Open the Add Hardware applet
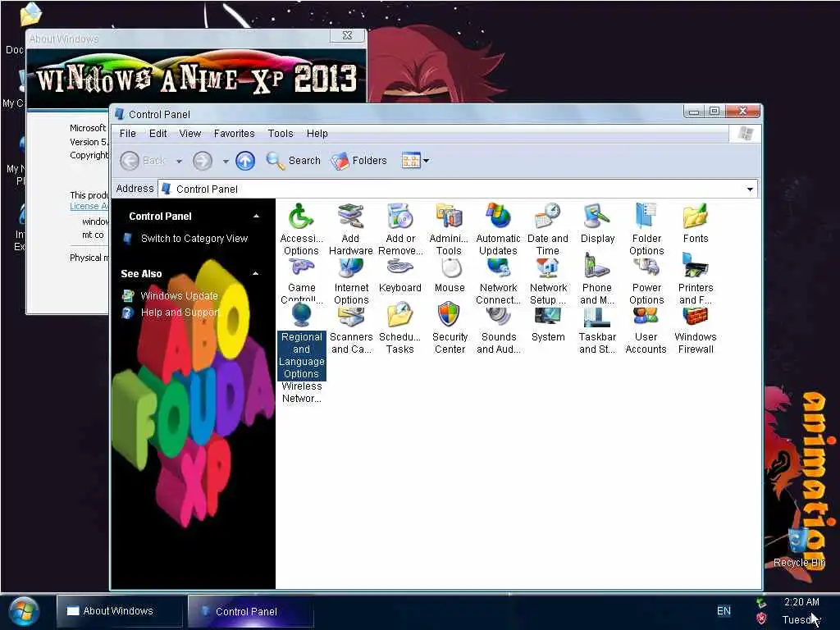 pyautogui.click(x=350, y=230)
